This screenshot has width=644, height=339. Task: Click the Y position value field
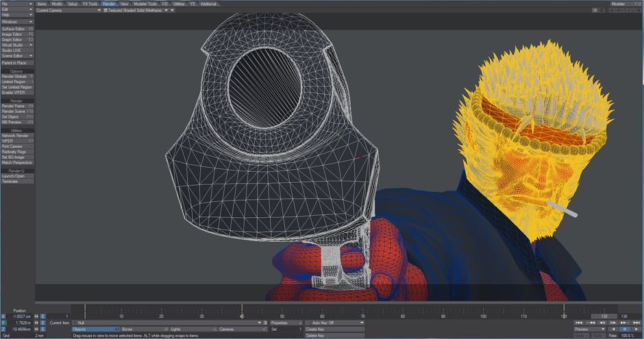[x=20, y=323]
